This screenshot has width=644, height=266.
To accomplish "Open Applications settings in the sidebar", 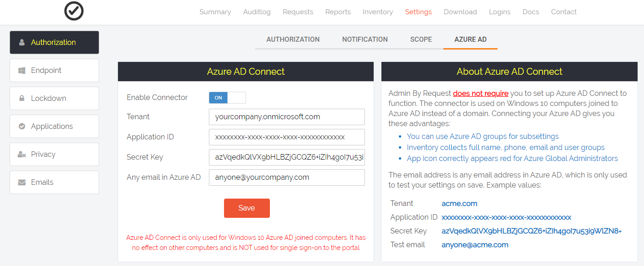I will point(54,126).
